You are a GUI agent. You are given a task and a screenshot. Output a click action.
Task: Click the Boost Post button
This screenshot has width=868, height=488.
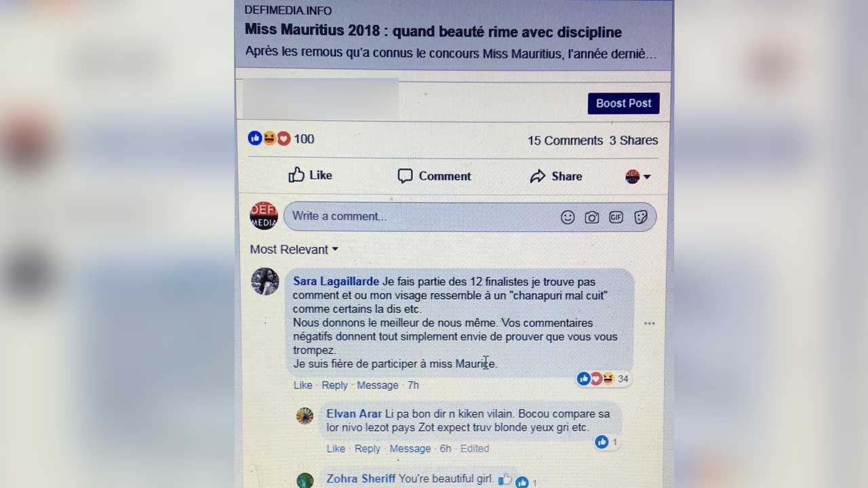point(623,103)
